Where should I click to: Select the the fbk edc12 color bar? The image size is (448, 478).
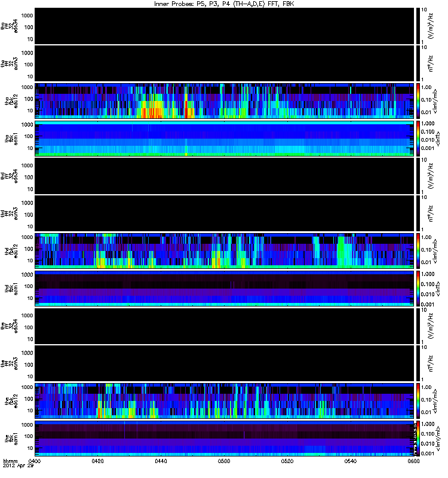coord(418,400)
